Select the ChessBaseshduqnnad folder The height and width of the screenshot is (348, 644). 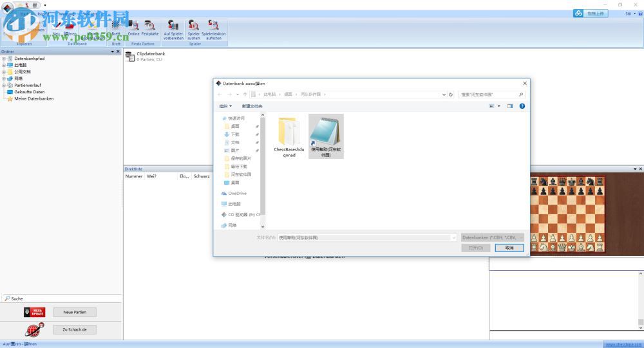[289, 137]
